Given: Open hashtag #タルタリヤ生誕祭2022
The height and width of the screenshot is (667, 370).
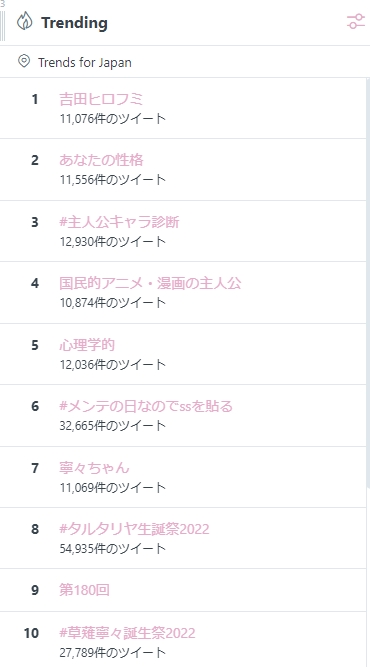Looking at the screenshot, I should click(x=134, y=529).
